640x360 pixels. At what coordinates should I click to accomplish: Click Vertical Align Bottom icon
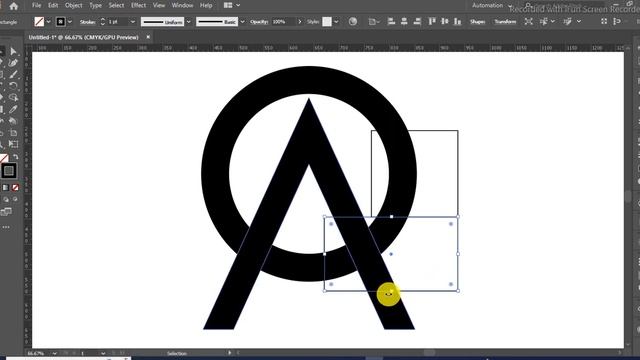(x=458, y=22)
